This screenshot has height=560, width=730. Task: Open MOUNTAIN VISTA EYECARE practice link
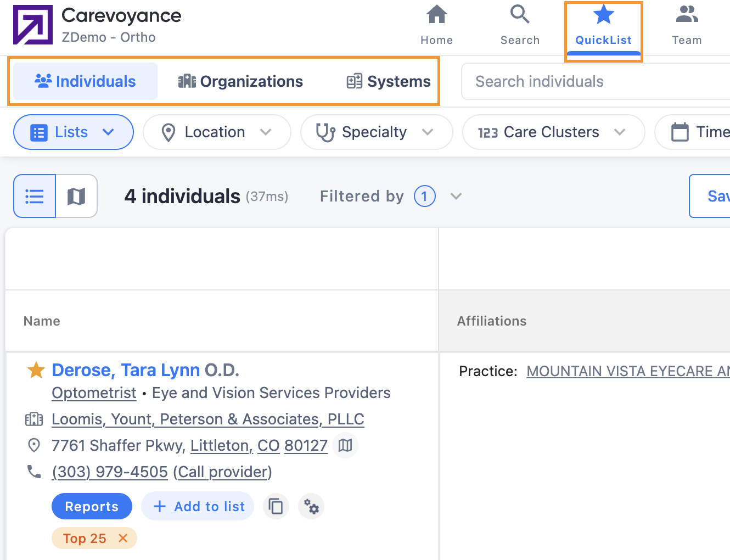628,371
